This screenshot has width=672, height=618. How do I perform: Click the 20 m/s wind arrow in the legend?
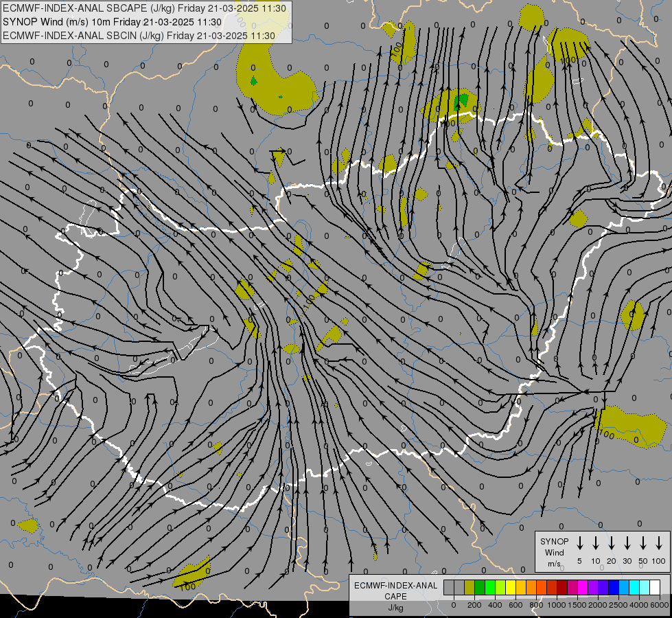(612, 543)
